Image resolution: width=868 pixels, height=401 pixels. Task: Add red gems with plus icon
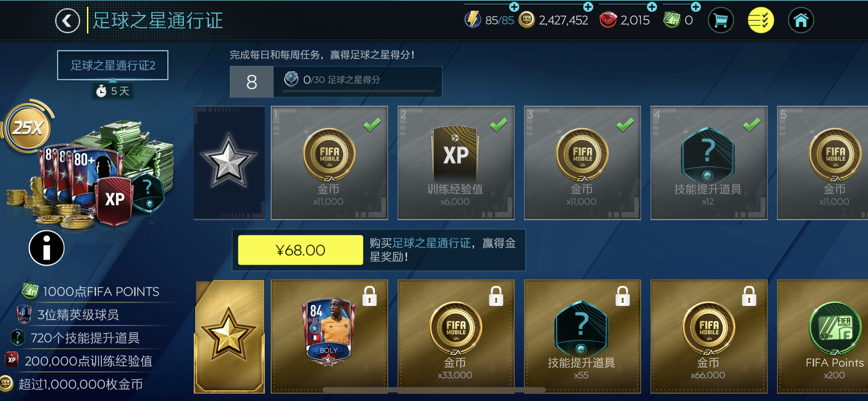tap(652, 6)
